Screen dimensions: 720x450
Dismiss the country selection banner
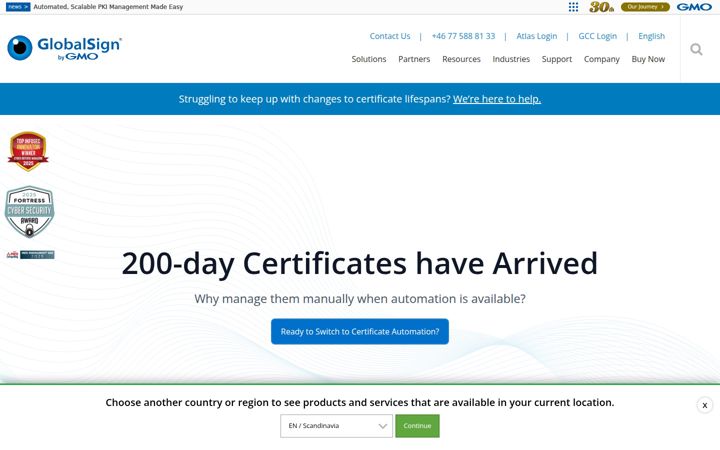[x=704, y=405]
